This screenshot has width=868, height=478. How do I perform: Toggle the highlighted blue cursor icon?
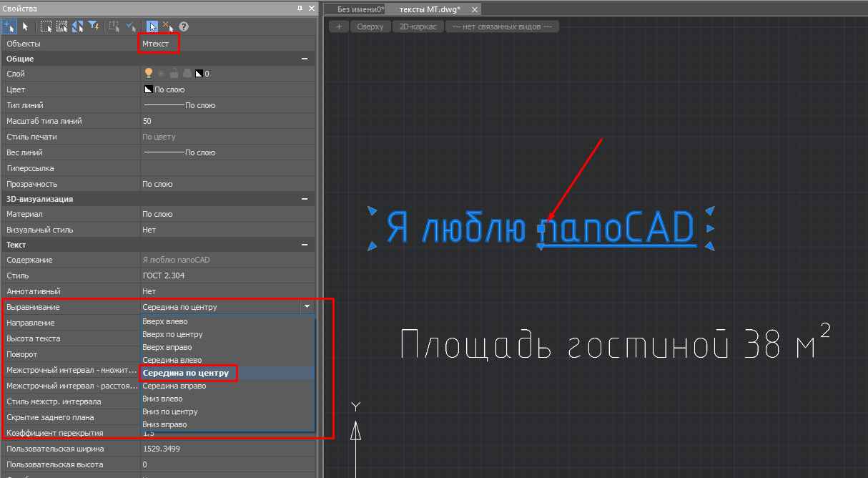click(152, 26)
